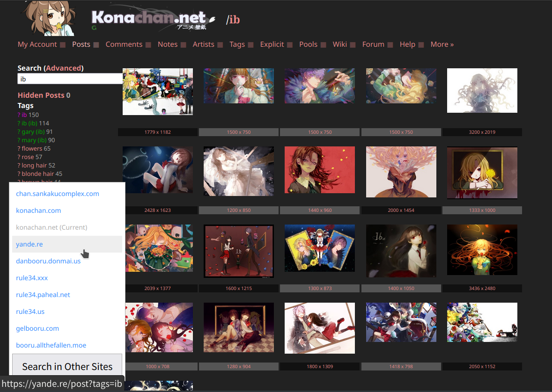This screenshot has width=552, height=392.
Task: Open submenu square next to Pools
Action: (323, 45)
